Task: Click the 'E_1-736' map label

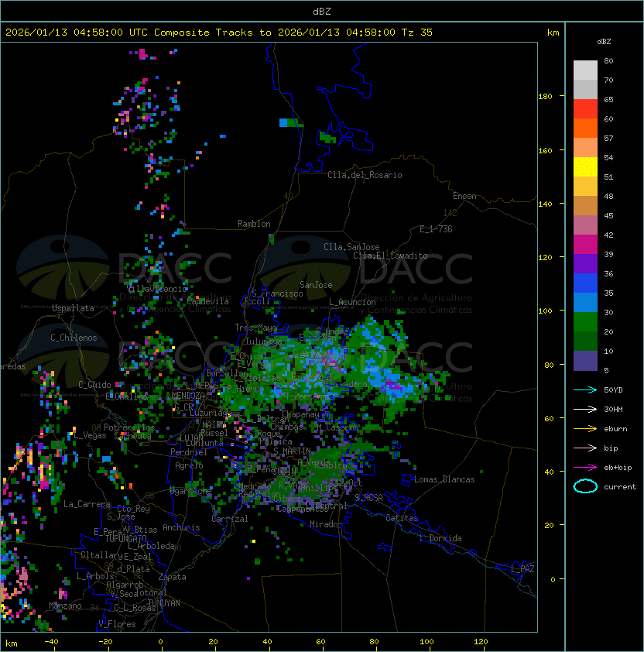Action: pos(436,229)
